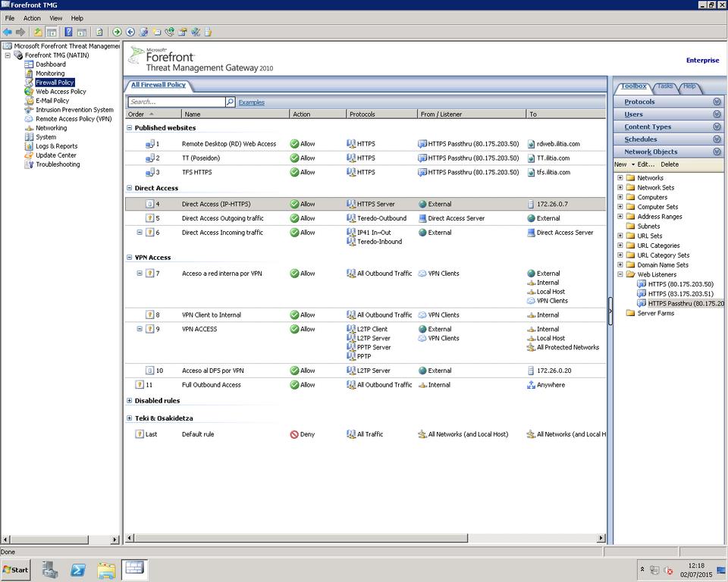This screenshot has height=582, width=728.
Task: Expand the Teki & Osakidetza group
Action: coord(130,418)
